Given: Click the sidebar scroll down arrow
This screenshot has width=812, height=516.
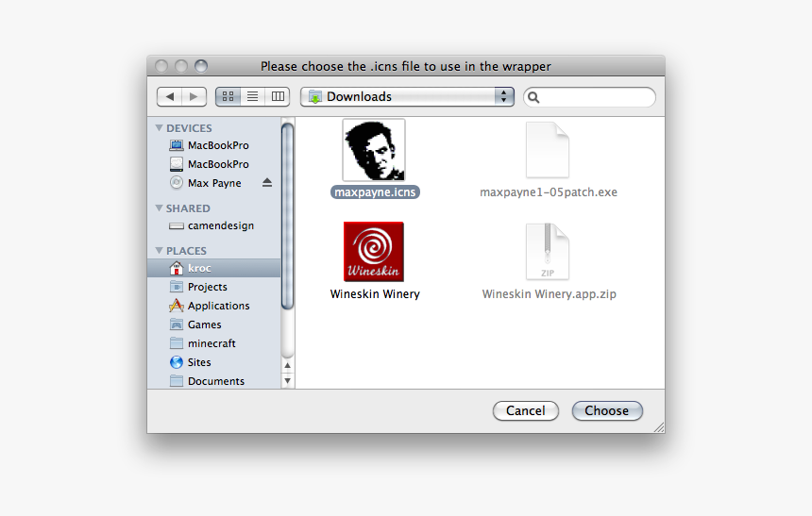Looking at the screenshot, I should [287, 381].
